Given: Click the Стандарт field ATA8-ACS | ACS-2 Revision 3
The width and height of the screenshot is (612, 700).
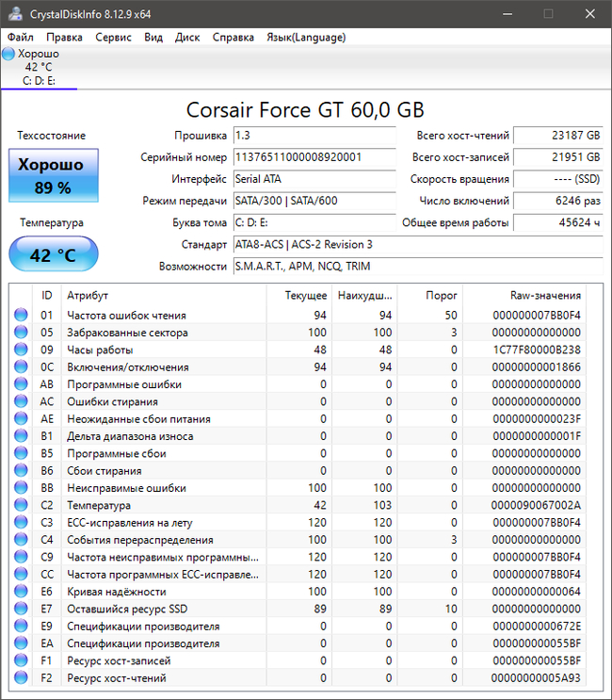Looking at the screenshot, I should pyautogui.click(x=418, y=244).
